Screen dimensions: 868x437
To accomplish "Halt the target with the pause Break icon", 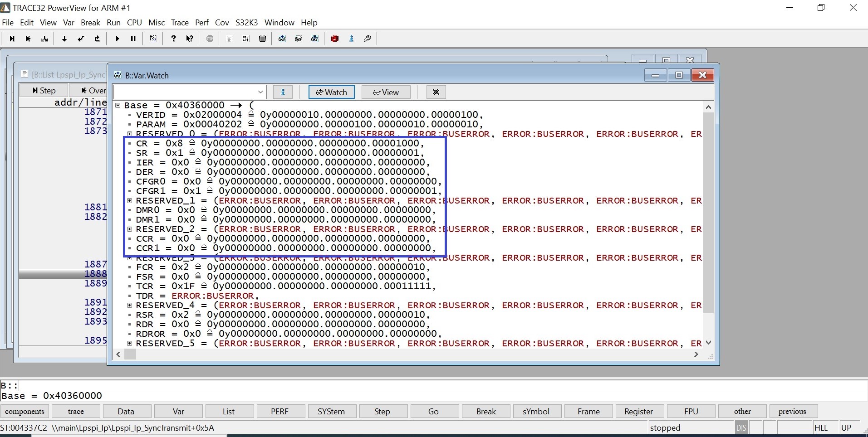I will point(133,39).
